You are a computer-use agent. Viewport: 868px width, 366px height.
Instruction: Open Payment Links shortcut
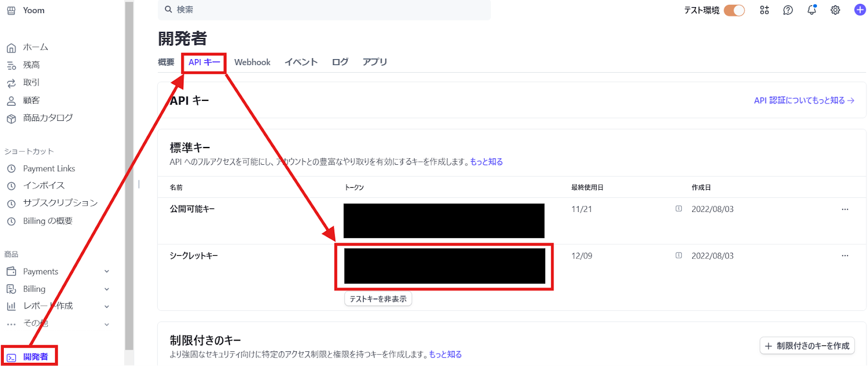(x=49, y=169)
